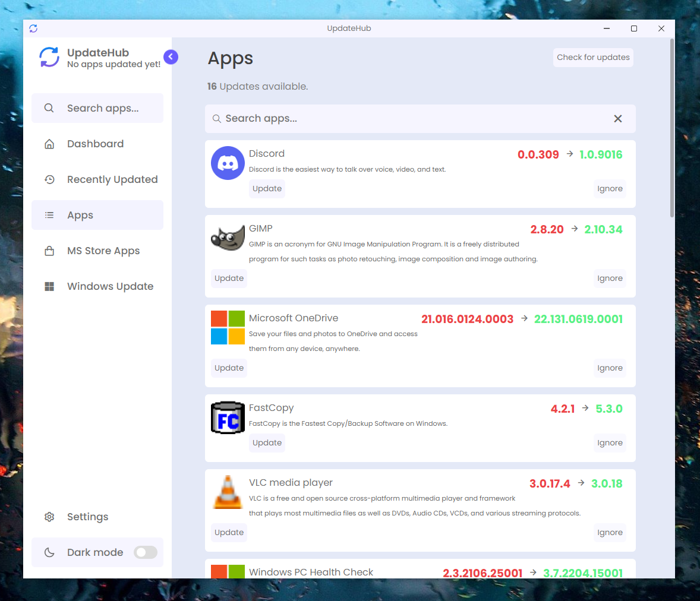This screenshot has height=601, width=700.
Task: Click the magnifier icon in the main search bar
Action: tap(216, 119)
